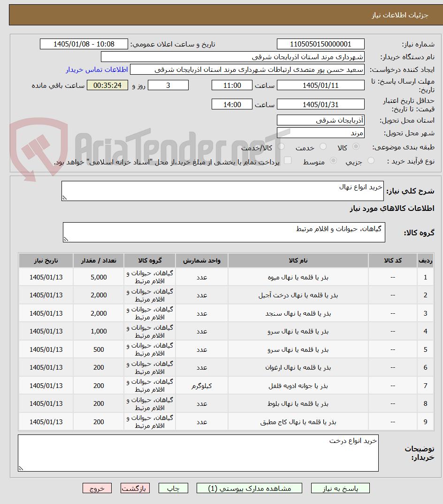Click the delivery city field مرند
This screenshot has height=504, width=443.
[321, 133]
